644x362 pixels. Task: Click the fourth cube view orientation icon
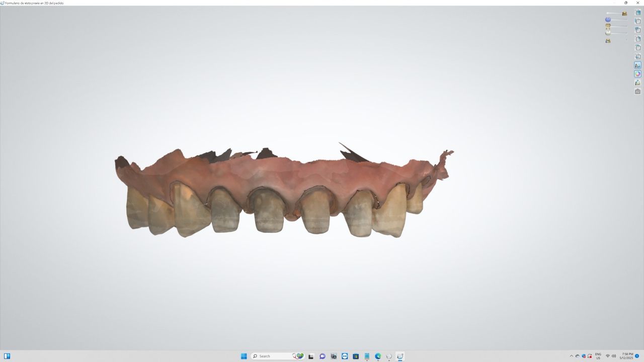(638, 39)
